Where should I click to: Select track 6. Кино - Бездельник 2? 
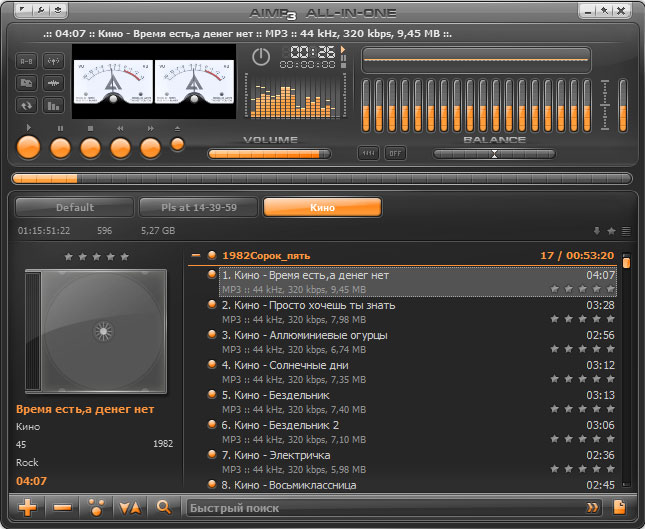coord(418,432)
